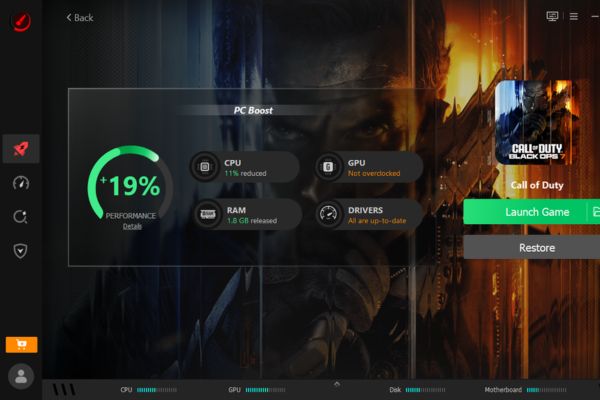Minimize the window with the dash button
Image resolution: width=600 pixels, height=400 pixels.
pyautogui.click(x=595, y=16)
